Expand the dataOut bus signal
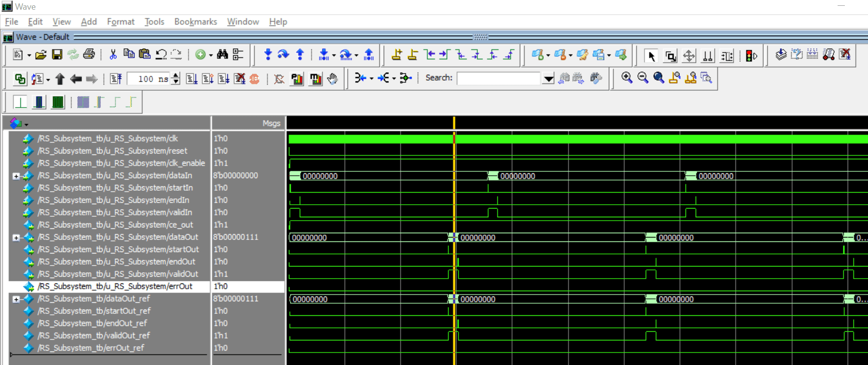Image resolution: width=868 pixels, height=365 pixels. 16,238
